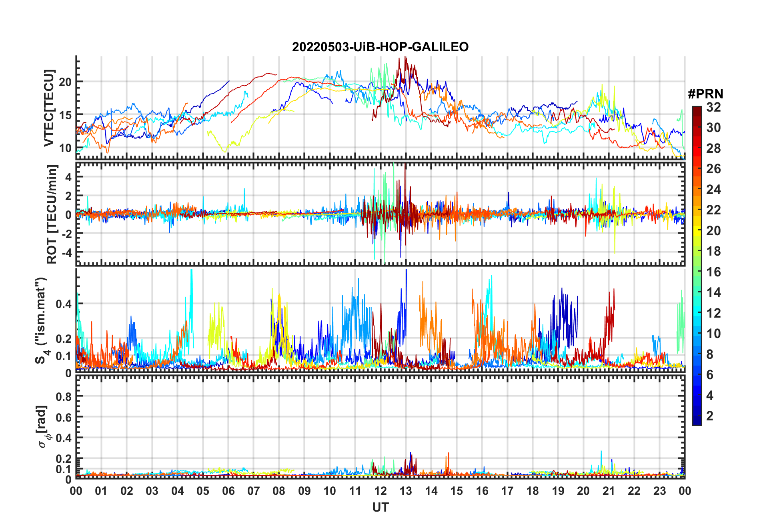Screen dimensions: 761x532
Task: Click the #PRN colorbar title
Action: click(705, 94)
